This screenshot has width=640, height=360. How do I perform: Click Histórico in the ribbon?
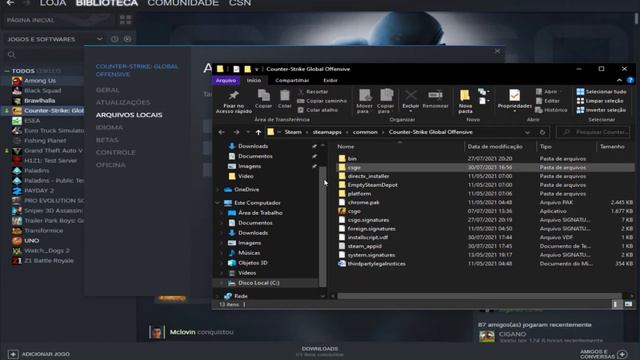[551, 110]
